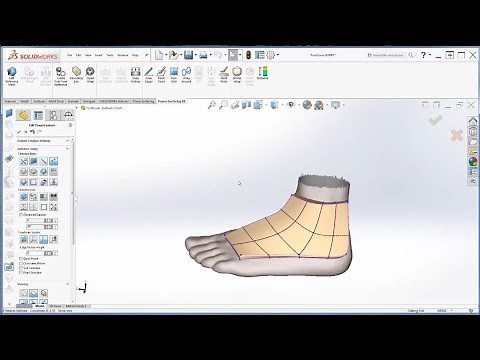The width and height of the screenshot is (480, 360).
Task: Toggle the Section View icon
Action: [246, 105]
